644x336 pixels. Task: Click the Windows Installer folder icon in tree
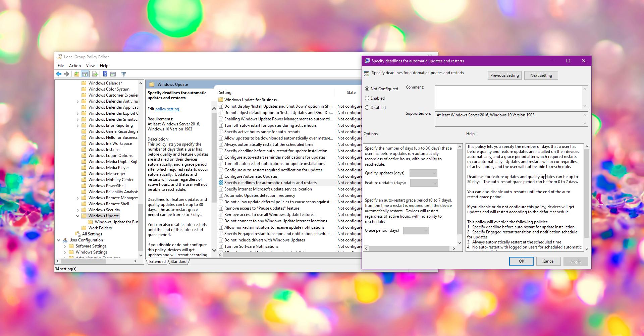point(84,150)
